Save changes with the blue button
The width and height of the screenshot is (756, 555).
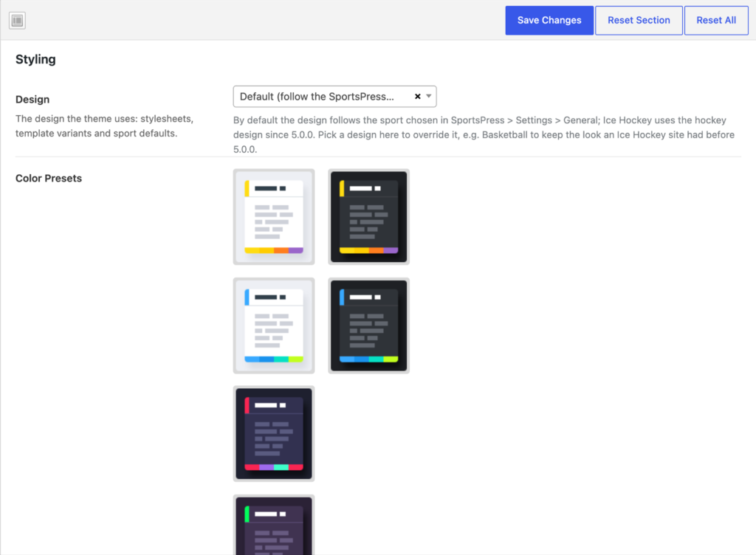coord(549,20)
